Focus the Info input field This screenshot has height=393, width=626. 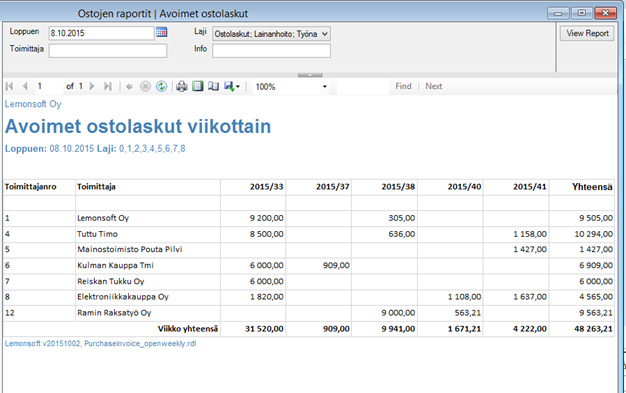pos(271,51)
